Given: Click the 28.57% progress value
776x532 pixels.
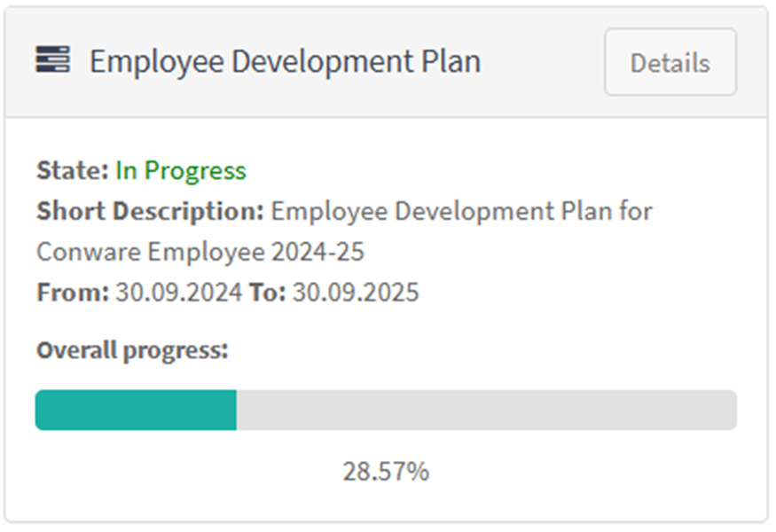Looking at the screenshot, I should (x=386, y=472).
